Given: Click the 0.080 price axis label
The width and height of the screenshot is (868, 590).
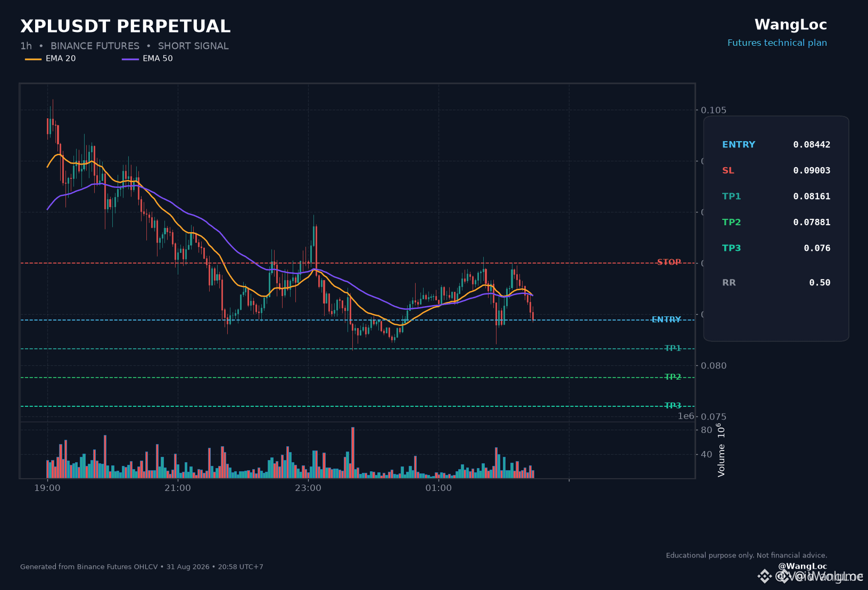Looking at the screenshot, I should pos(714,366).
